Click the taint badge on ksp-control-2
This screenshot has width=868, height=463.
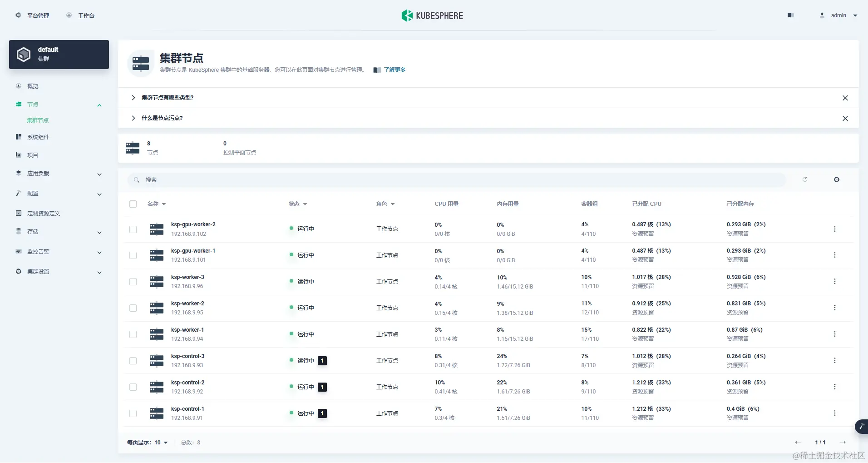click(322, 387)
